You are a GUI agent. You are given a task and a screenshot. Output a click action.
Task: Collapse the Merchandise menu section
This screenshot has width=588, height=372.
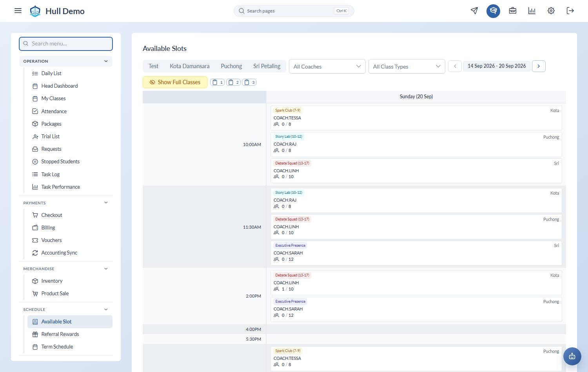[x=66, y=269]
